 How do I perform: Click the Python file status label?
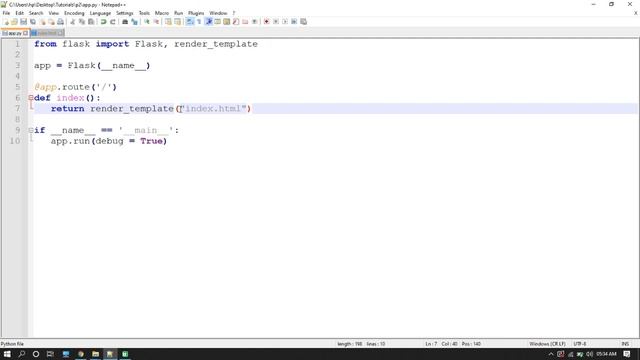pyautogui.click(x=12, y=344)
